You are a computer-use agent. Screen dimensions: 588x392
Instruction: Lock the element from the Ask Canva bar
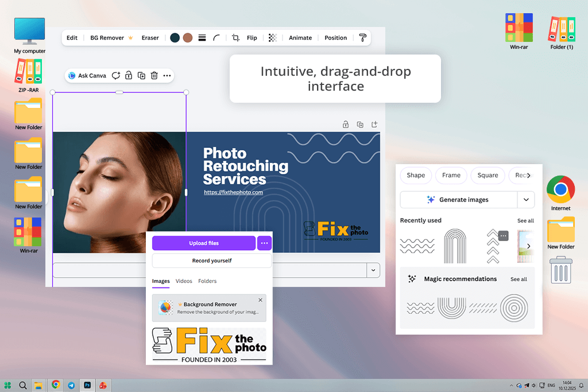point(129,76)
